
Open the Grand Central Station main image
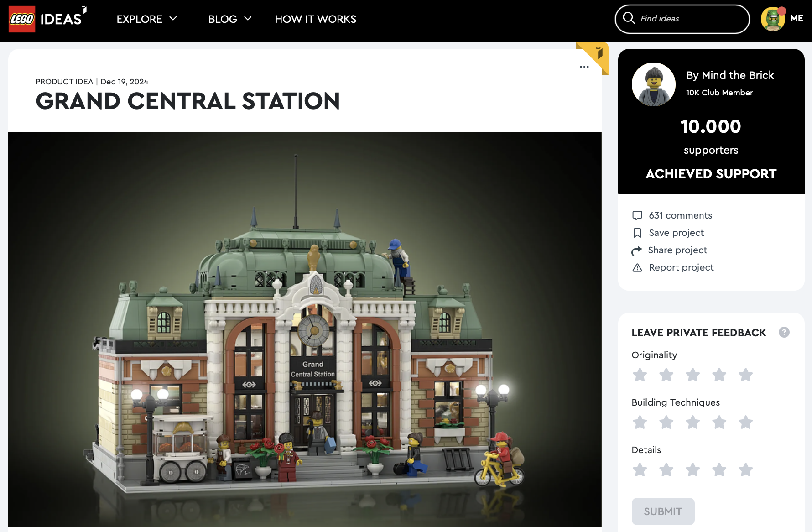305,329
